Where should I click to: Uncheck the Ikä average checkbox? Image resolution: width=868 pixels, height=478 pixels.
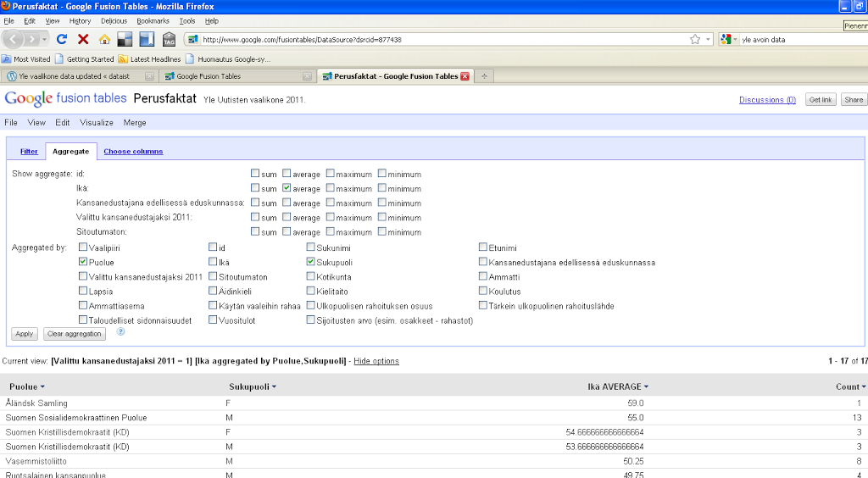click(x=287, y=188)
